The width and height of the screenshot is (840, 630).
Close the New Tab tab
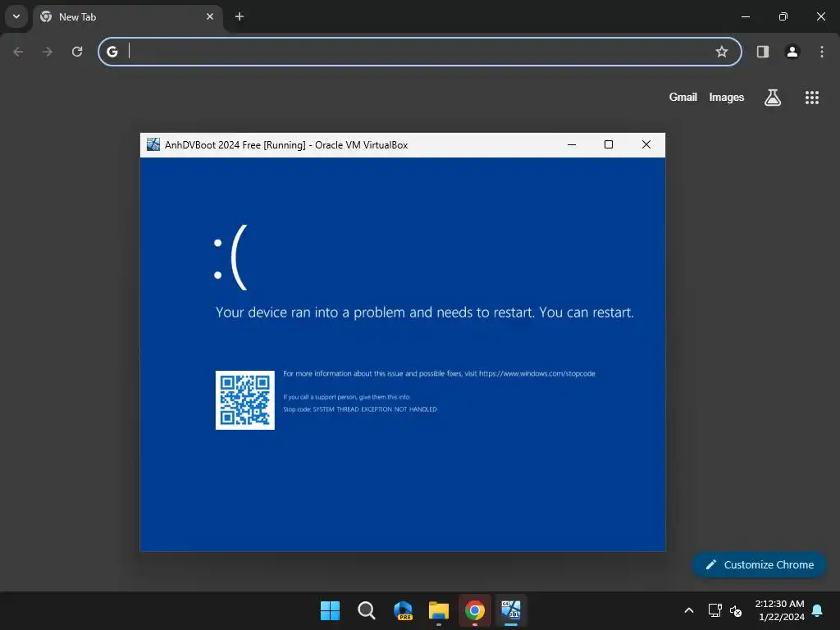click(x=210, y=16)
